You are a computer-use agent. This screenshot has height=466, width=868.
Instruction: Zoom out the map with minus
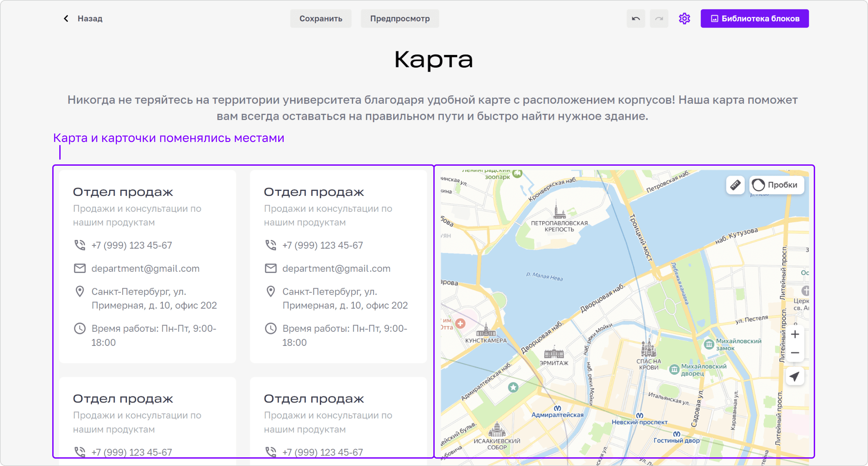pos(795,353)
